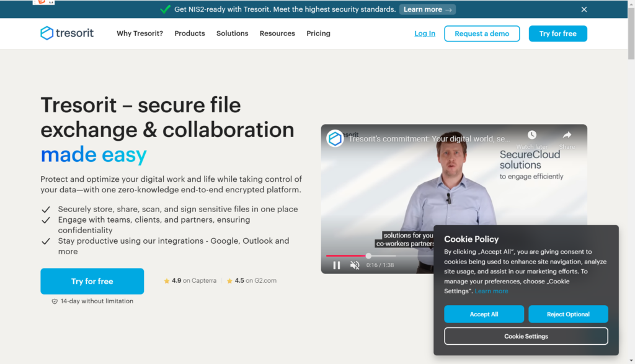The width and height of the screenshot is (635, 364).
Task: Click the Log In link
Action: tap(425, 33)
